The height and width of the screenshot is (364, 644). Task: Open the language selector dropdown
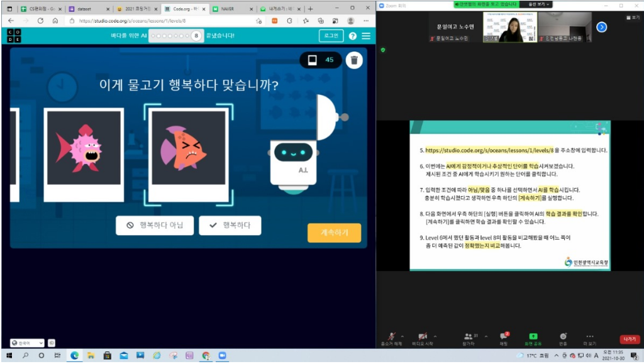tap(27, 343)
